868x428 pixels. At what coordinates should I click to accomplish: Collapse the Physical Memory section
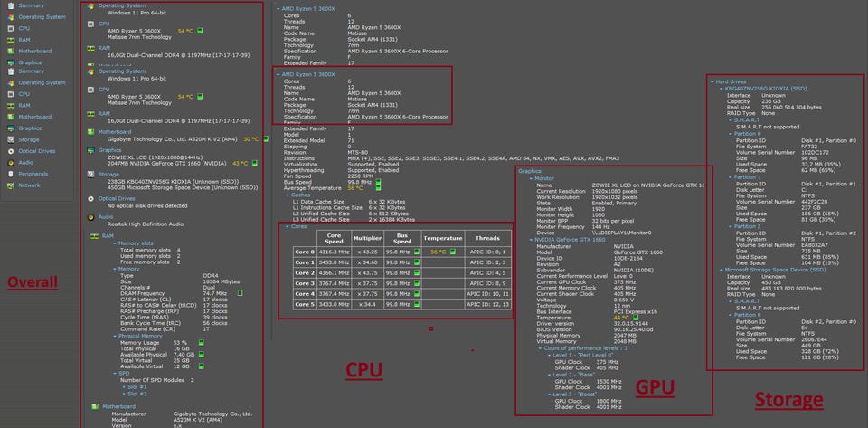click(x=115, y=336)
